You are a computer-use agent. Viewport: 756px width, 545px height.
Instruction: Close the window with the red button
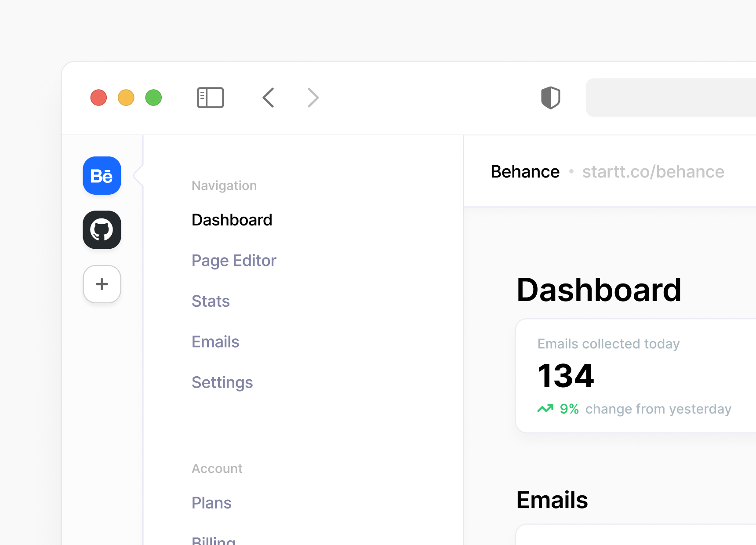point(98,98)
